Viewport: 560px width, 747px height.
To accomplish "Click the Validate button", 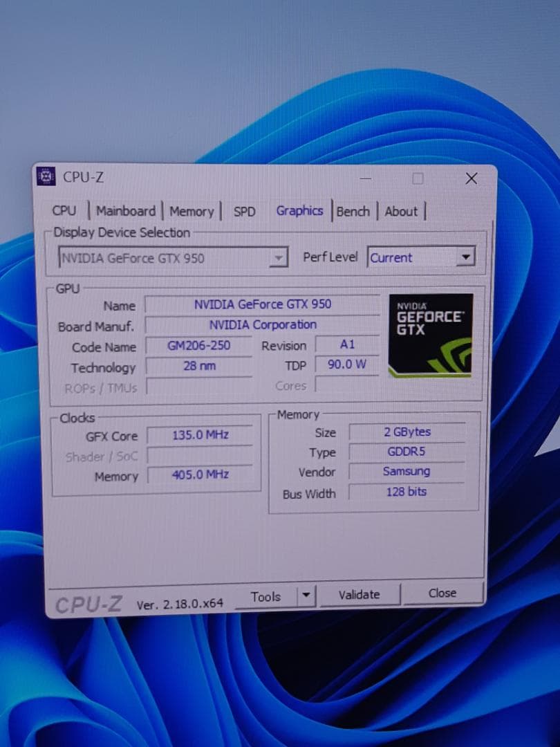I will 359,593.
